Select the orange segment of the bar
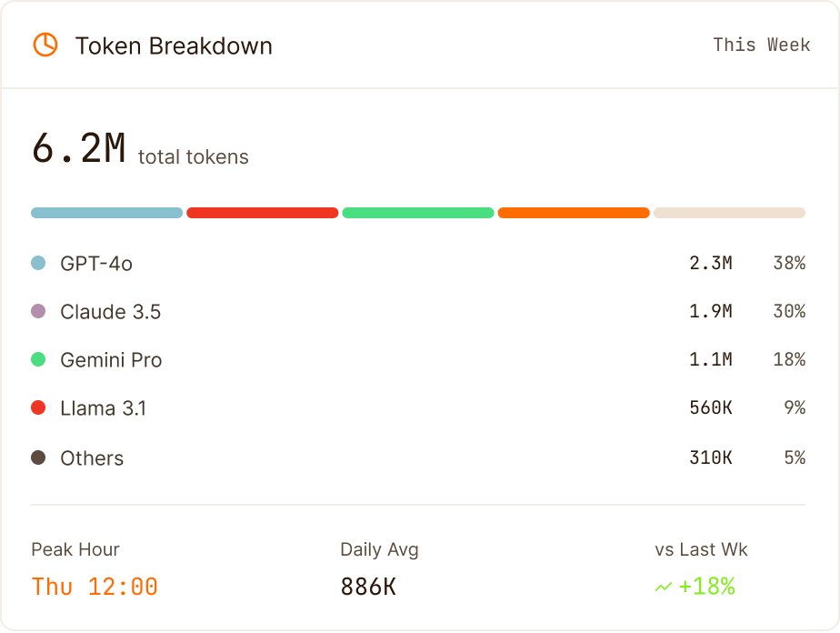 coord(574,213)
